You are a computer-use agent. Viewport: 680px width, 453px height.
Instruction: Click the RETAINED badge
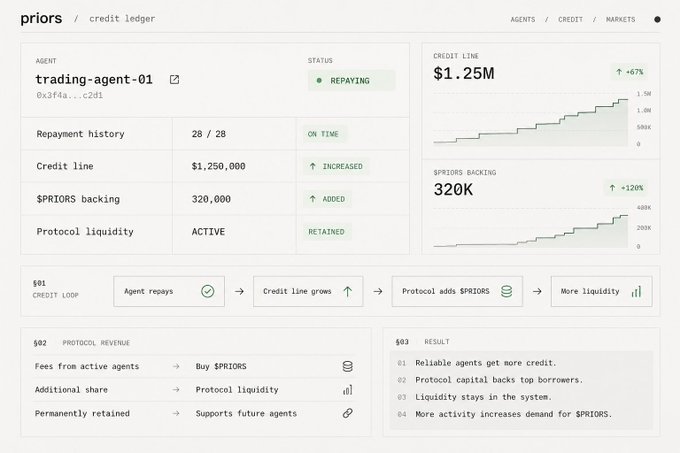[327, 231]
